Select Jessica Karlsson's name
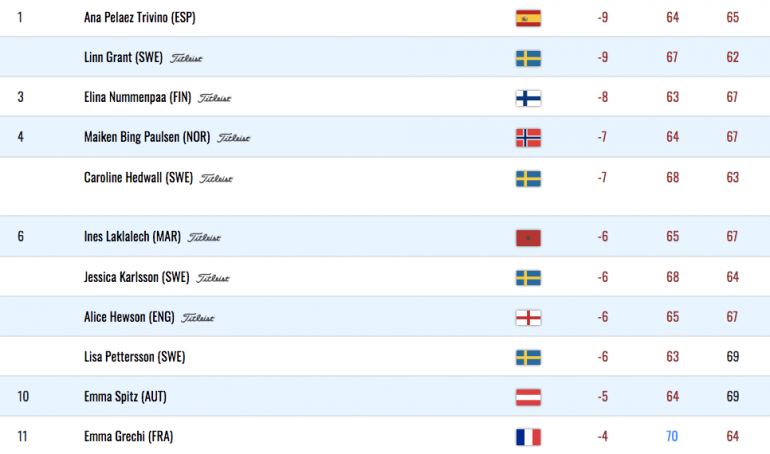Viewport: 770px width, 454px height. [137, 277]
